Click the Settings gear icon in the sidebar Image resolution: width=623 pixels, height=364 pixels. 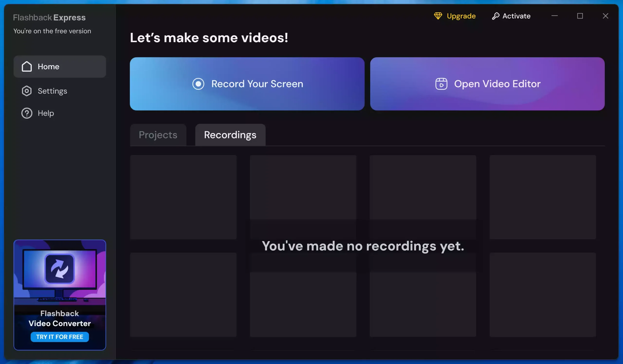27,91
